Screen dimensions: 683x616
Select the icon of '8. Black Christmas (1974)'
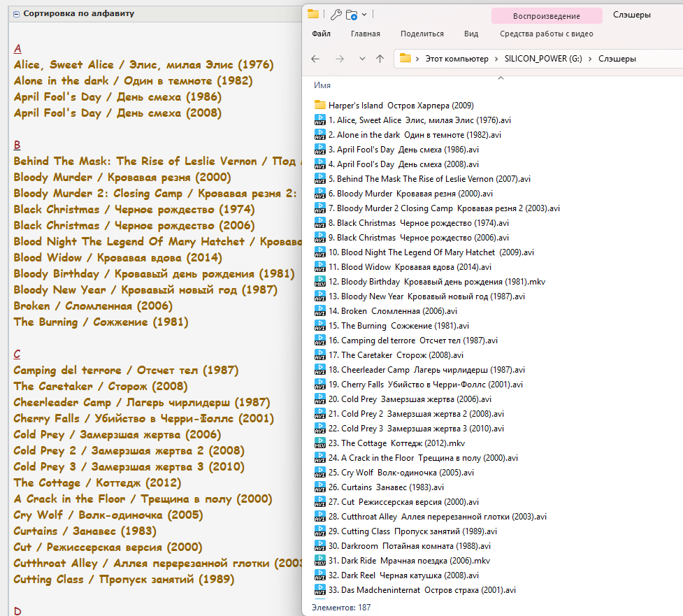[319, 222]
